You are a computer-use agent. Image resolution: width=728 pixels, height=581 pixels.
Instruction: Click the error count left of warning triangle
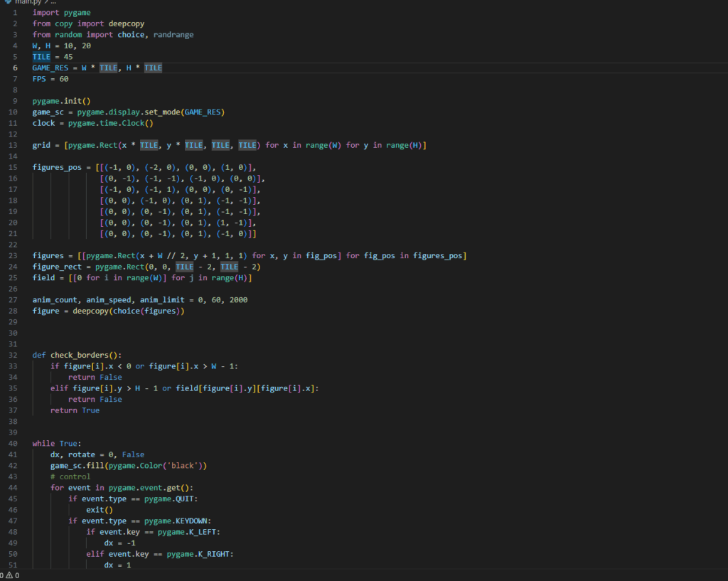pos(2,575)
